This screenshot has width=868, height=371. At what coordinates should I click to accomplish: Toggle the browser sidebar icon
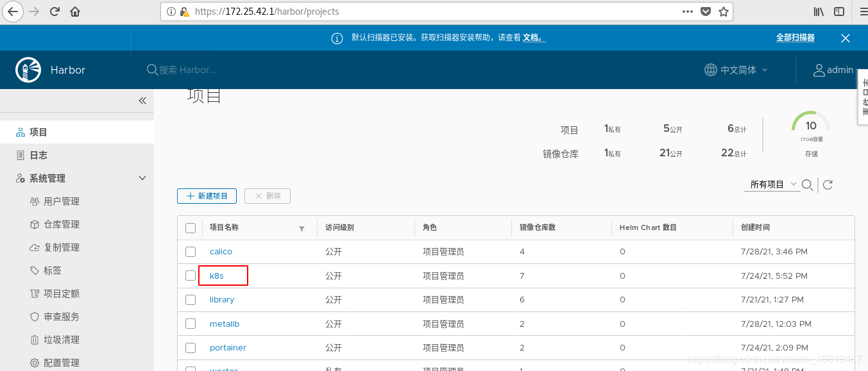click(x=839, y=12)
